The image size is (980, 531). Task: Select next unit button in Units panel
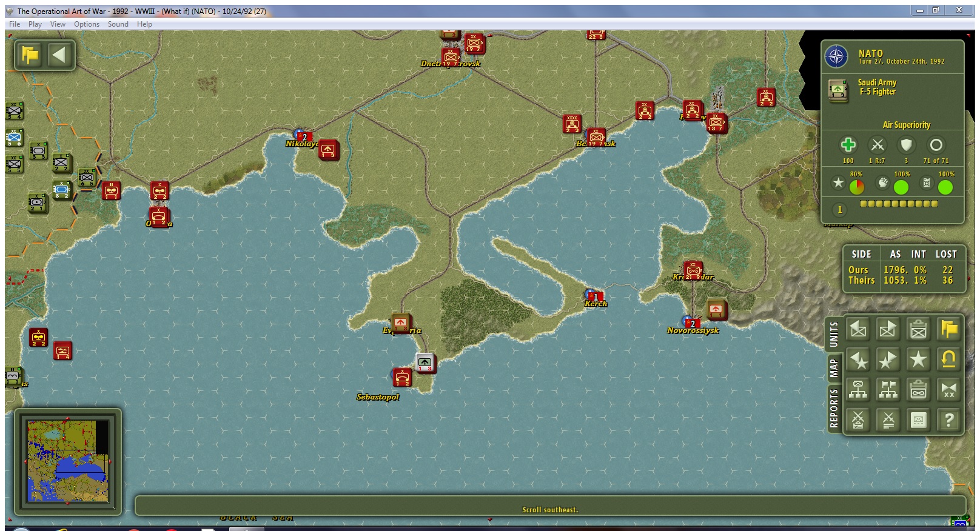[888, 329]
